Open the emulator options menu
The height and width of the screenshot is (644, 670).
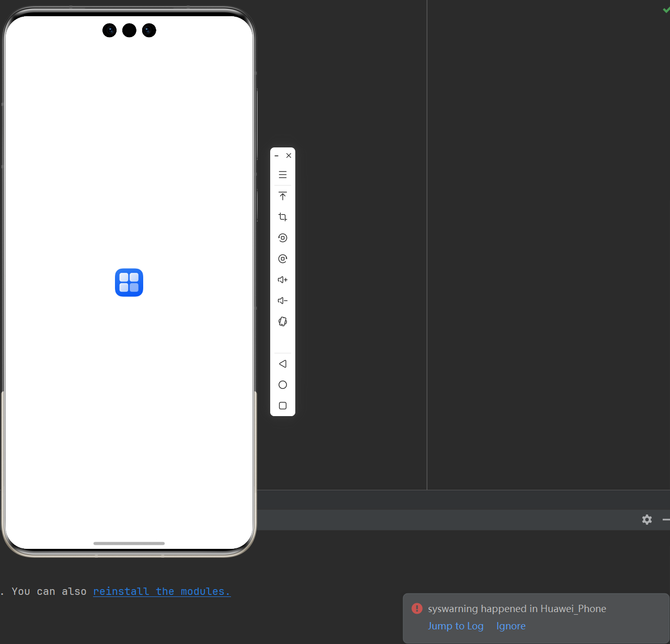[x=282, y=174]
